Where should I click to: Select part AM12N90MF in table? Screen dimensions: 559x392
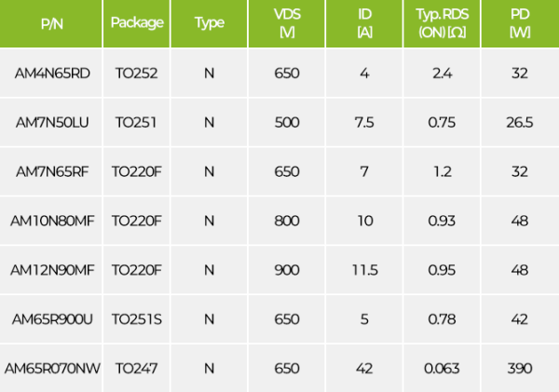pyautogui.click(x=53, y=270)
